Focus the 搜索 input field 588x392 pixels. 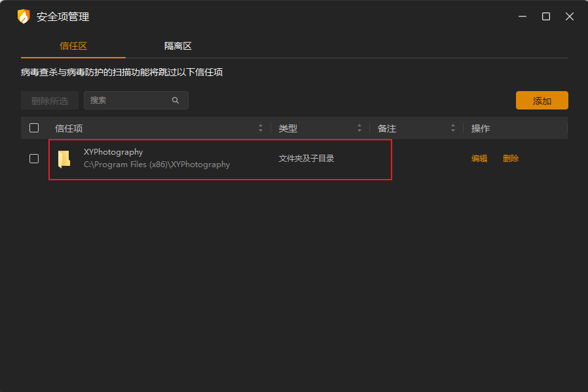(x=128, y=100)
